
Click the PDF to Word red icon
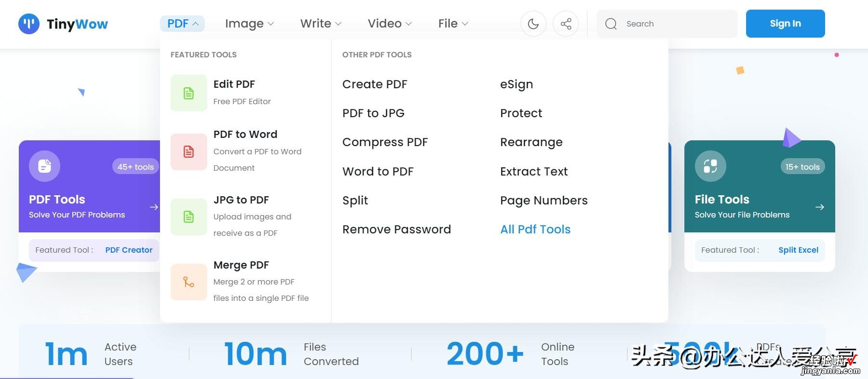pos(189,152)
